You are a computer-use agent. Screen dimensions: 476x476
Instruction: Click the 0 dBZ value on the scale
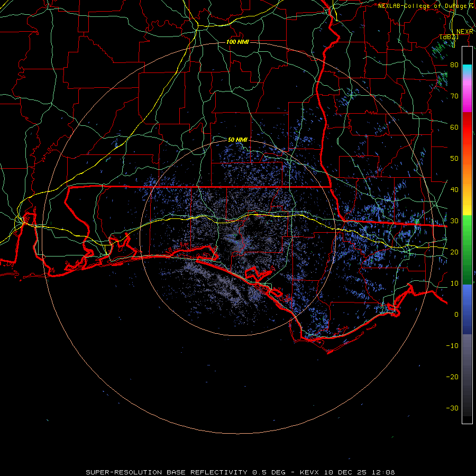[x=456, y=315]
